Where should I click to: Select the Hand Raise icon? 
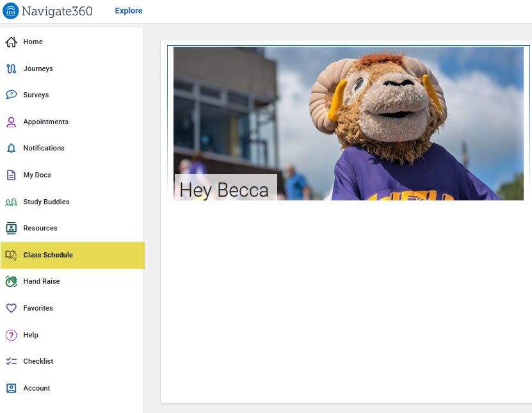[11, 281]
